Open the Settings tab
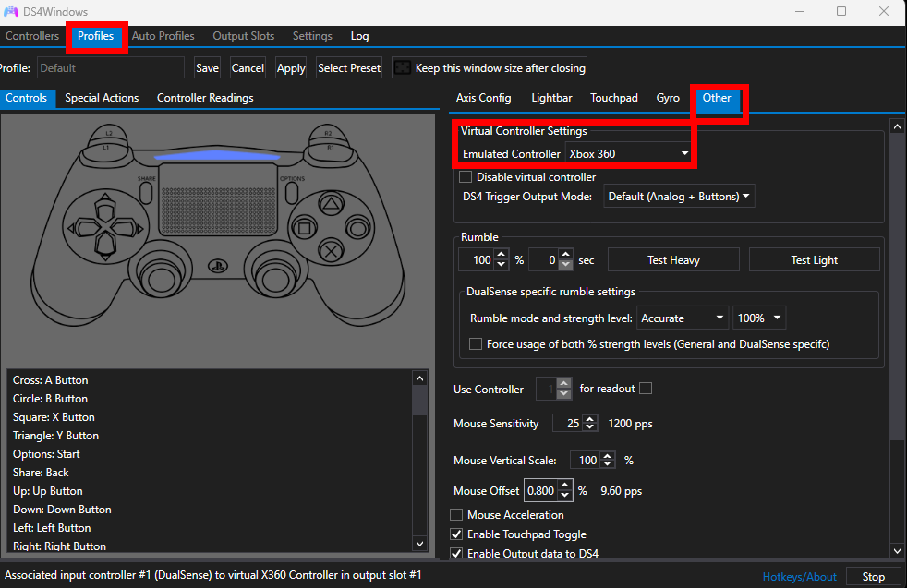 [x=312, y=36]
